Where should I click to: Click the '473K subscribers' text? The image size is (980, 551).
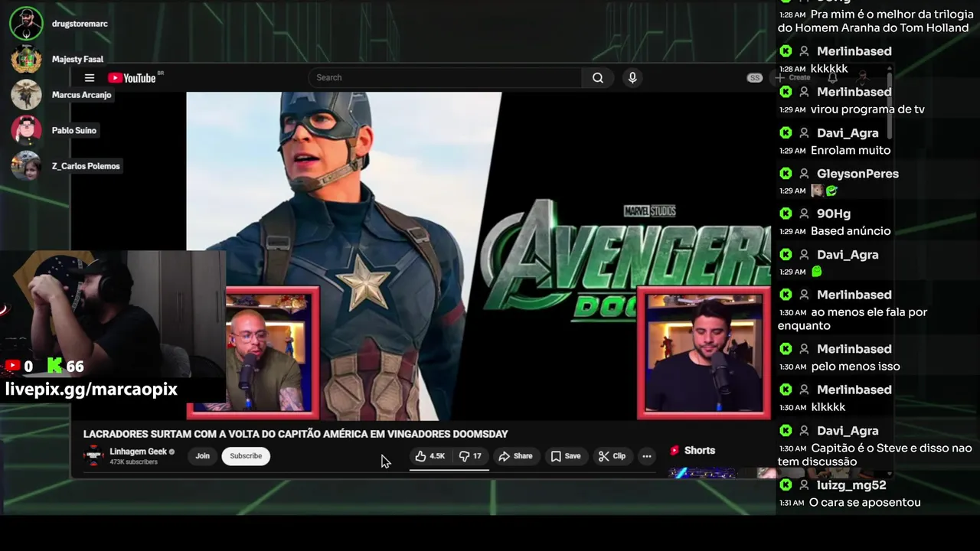(133, 462)
